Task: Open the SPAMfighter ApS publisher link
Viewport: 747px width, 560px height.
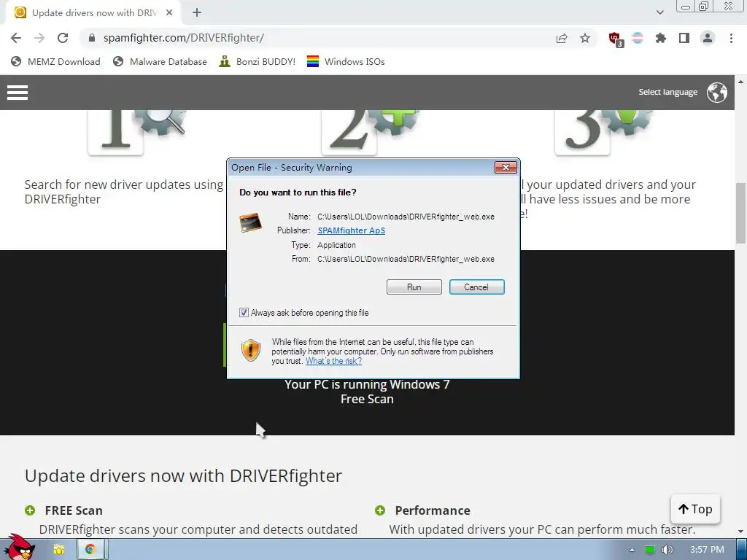Action: tap(351, 230)
